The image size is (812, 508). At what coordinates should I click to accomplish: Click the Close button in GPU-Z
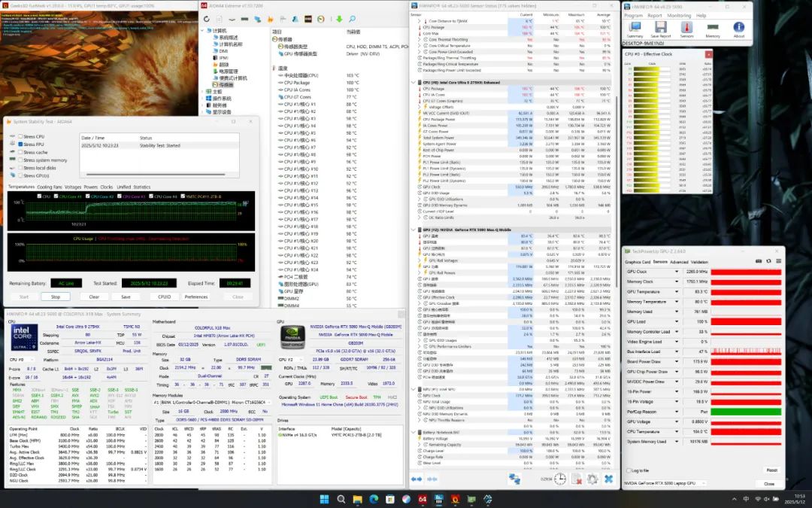pos(769,484)
